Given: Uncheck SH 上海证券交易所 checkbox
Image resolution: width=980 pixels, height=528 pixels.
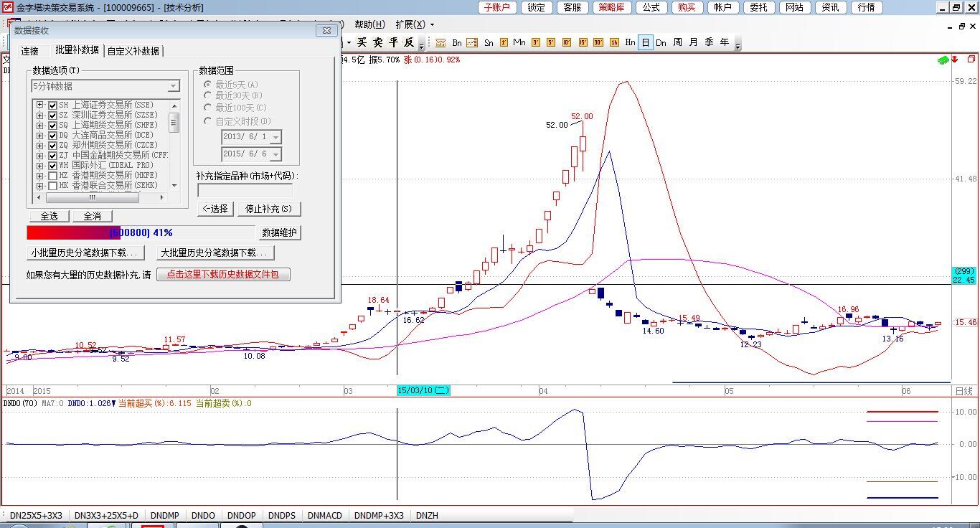Looking at the screenshot, I should [52, 105].
